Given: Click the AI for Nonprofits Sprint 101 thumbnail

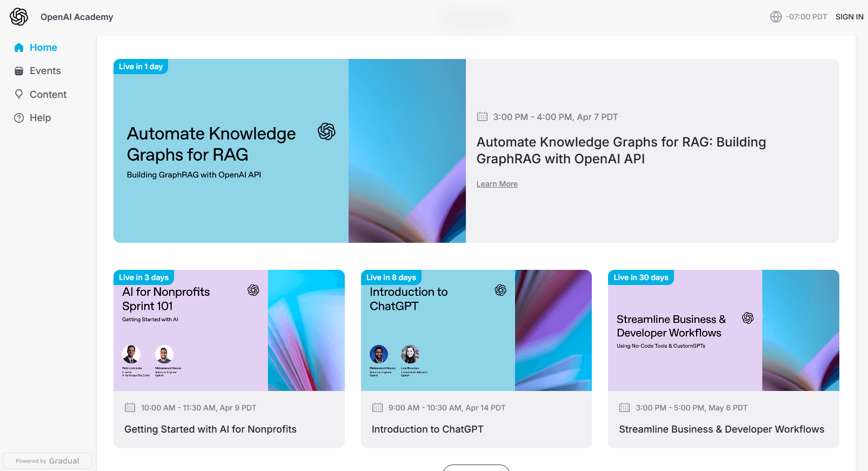Looking at the screenshot, I should click(x=229, y=330).
